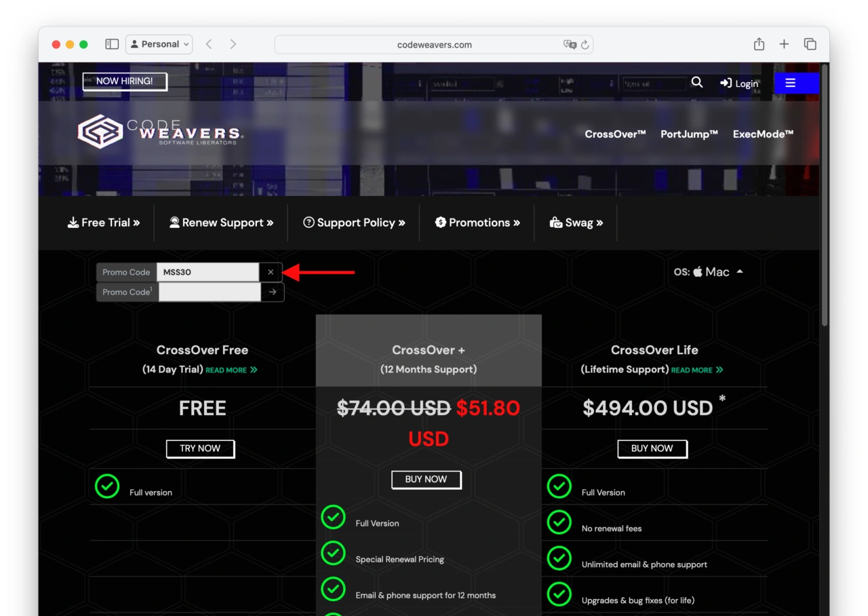
Task: Open the blue hamburger menu
Action: [790, 83]
